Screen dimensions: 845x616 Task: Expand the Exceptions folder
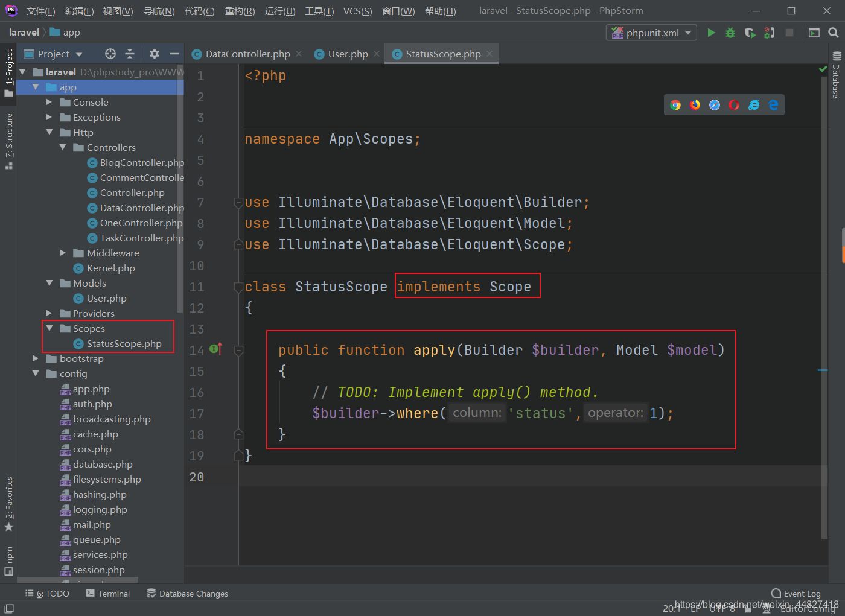(49, 117)
